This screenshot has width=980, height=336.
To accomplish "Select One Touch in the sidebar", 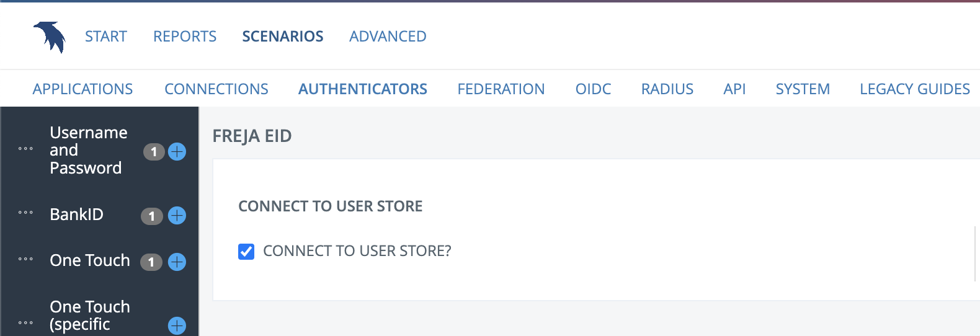I will pyautogui.click(x=90, y=260).
